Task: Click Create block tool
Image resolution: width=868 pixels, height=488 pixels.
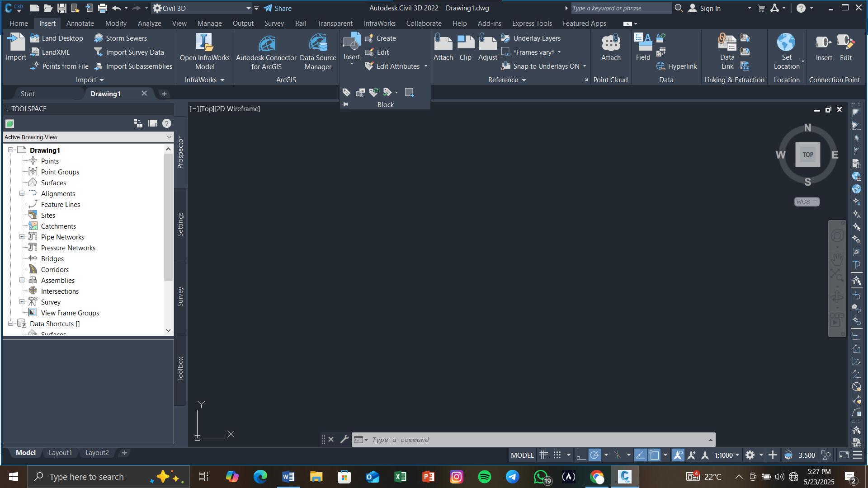Action: (x=381, y=38)
